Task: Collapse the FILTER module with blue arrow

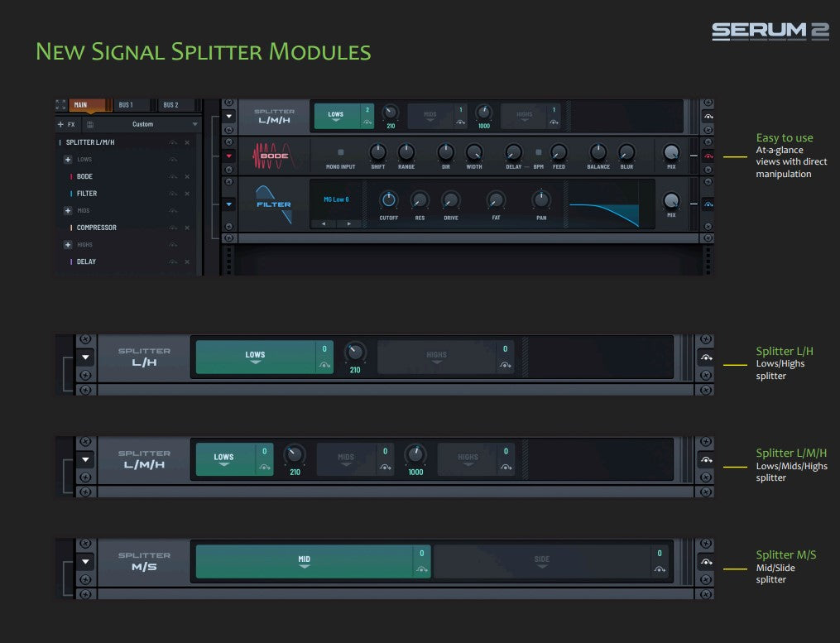Action: pos(228,204)
